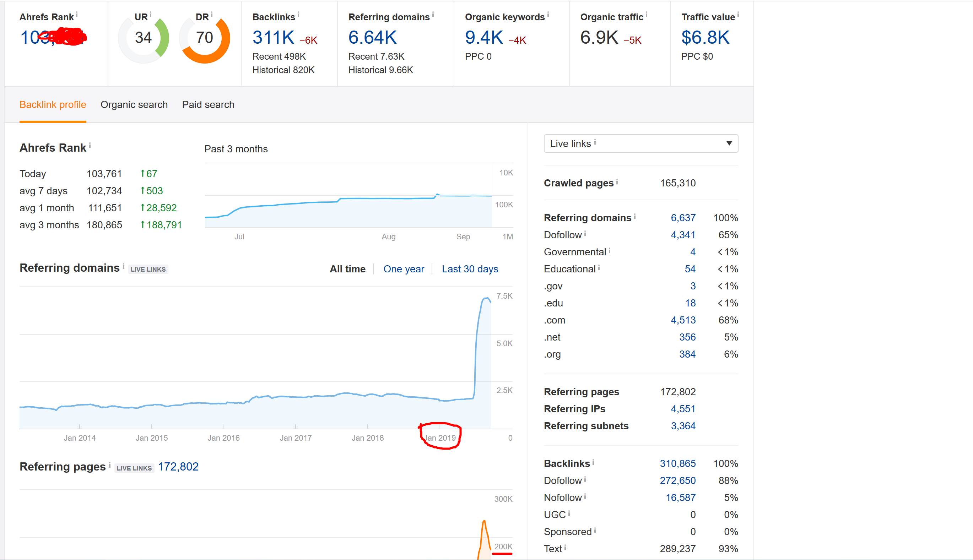Click the Today rank value "103,761"
The width and height of the screenshot is (973, 560).
click(x=104, y=174)
